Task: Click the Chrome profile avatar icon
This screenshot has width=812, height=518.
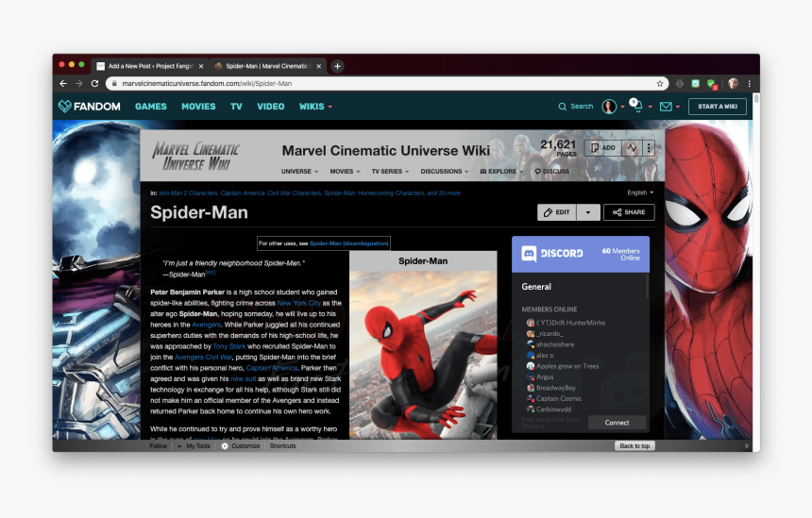Action: coord(733,83)
